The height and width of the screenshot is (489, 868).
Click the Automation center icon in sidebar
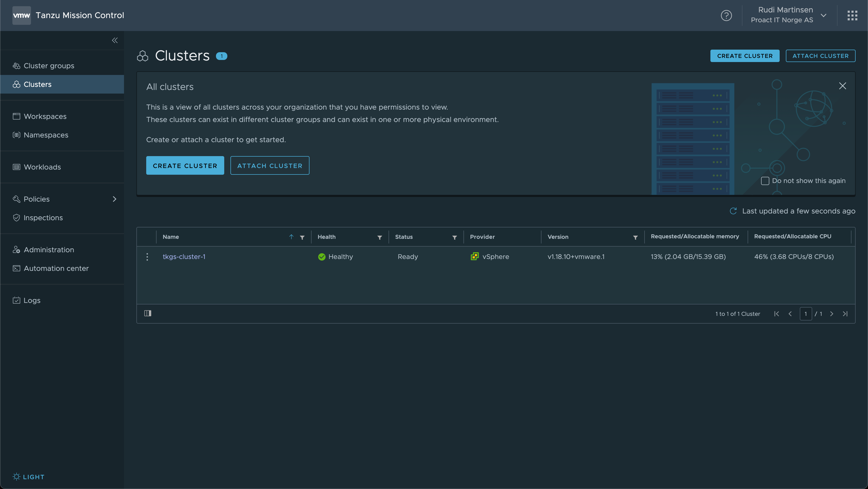[16, 268]
